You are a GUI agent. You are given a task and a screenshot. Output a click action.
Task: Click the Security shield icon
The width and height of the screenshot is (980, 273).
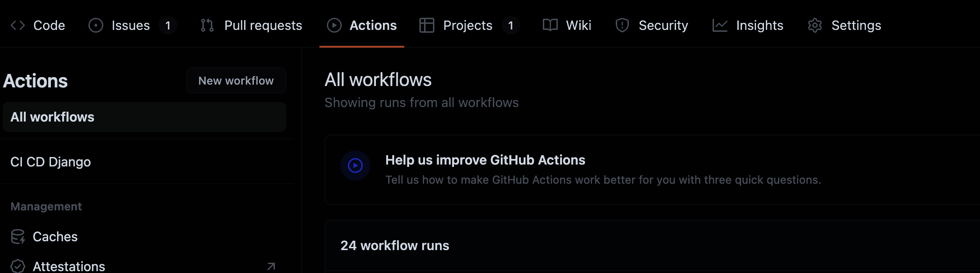(x=622, y=25)
